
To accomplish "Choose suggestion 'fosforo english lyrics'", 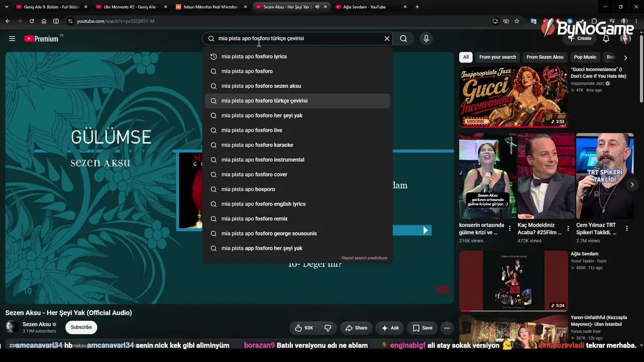I will 297,204.
